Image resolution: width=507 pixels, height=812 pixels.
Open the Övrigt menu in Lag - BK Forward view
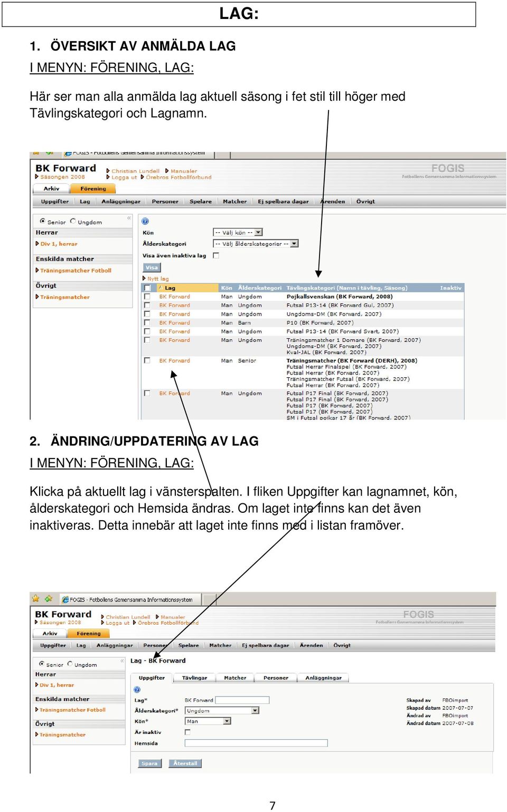click(342, 645)
